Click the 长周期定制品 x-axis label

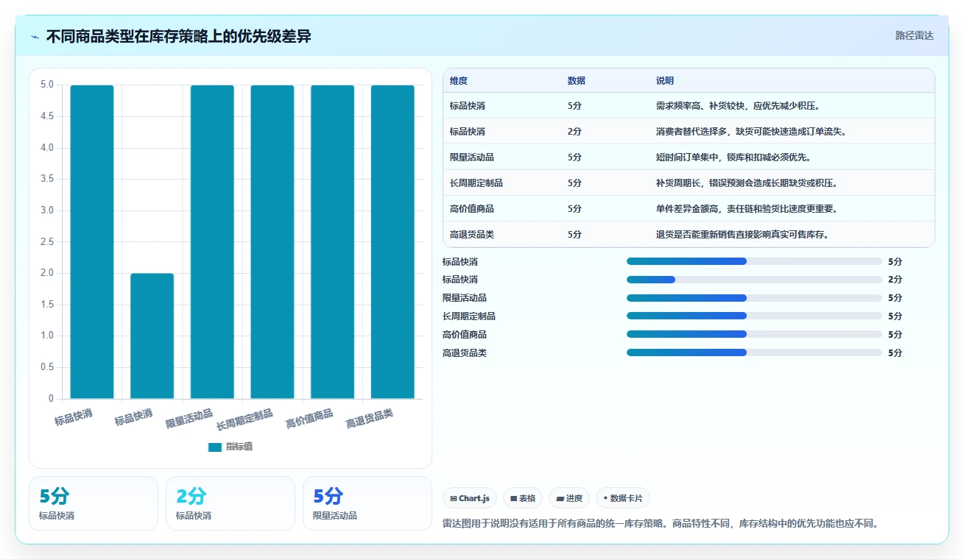click(245, 419)
